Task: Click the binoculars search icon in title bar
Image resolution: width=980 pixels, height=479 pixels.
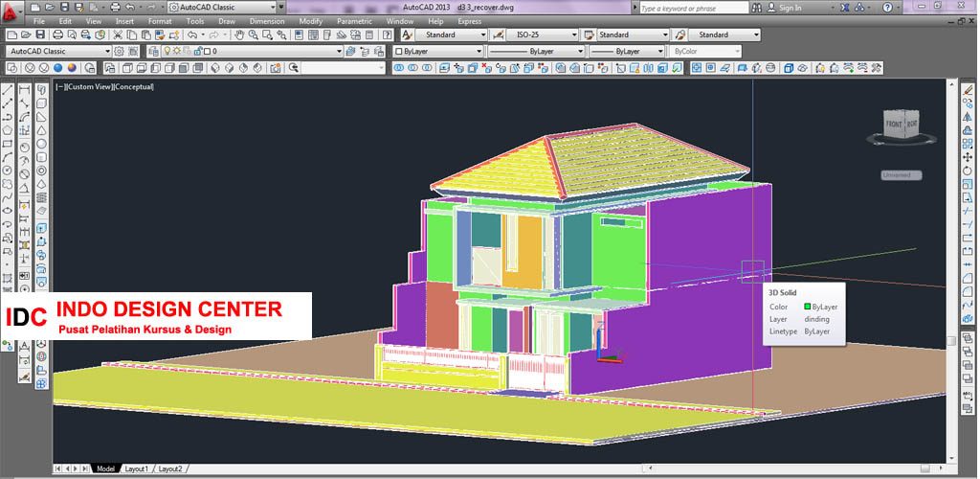Action: tap(757, 8)
